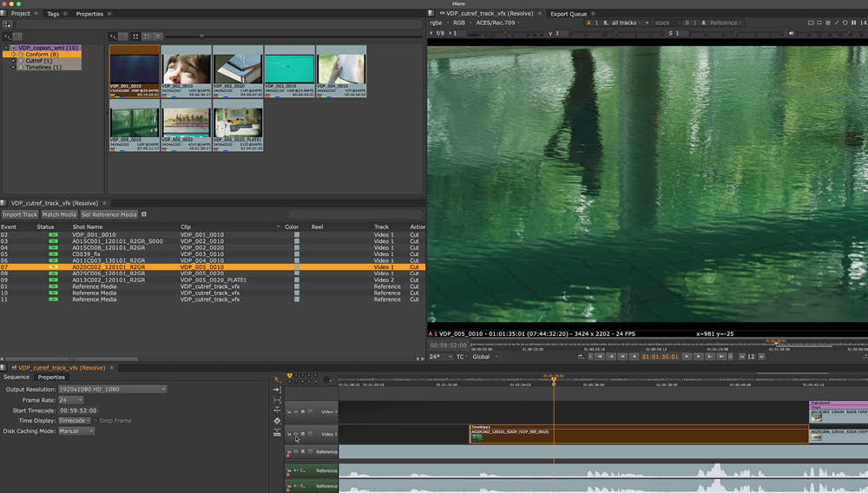Open the Properties tab in sequence panel

(50, 377)
